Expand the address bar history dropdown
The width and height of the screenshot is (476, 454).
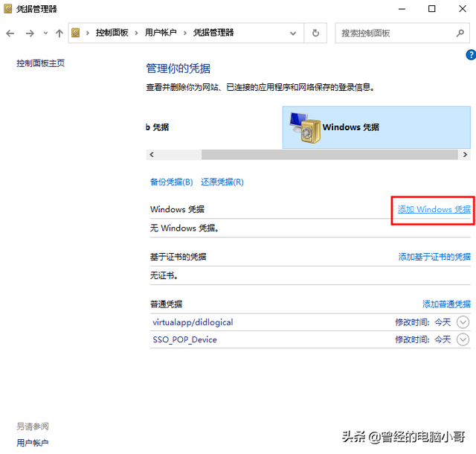293,33
